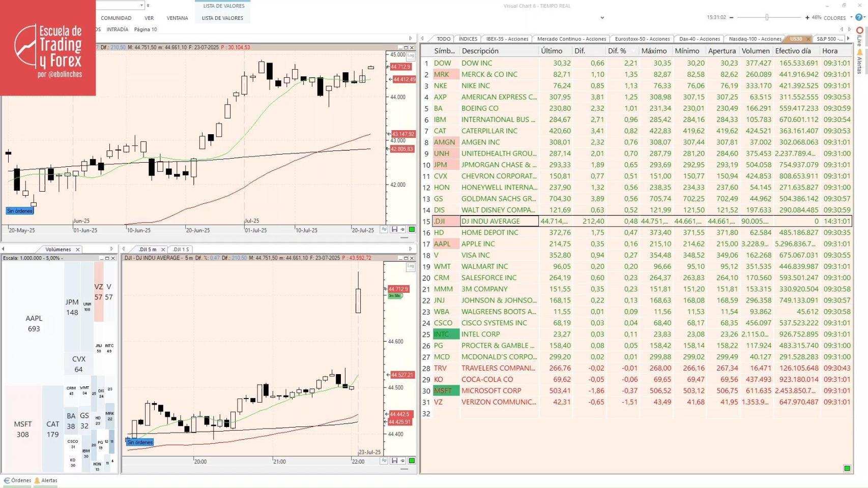Toggle Log scale on 5m chart
The height and width of the screenshot is (488, 868).
411,266
